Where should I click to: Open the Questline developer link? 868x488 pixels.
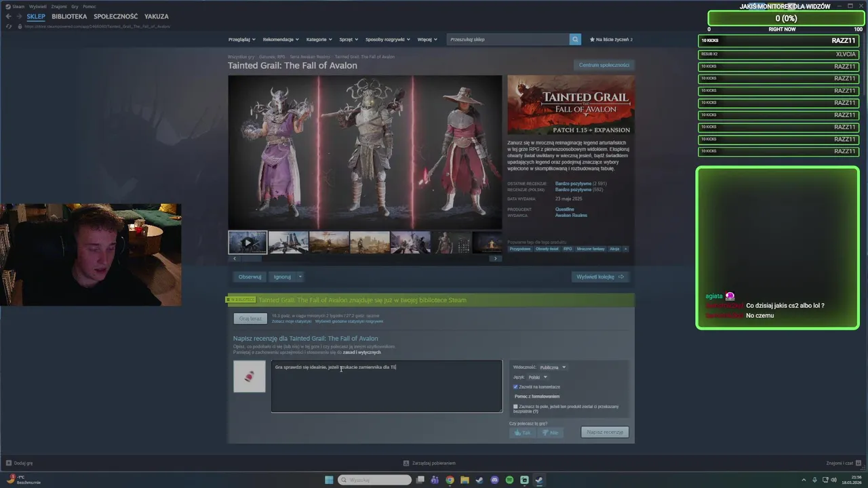(x=565, y=209)
